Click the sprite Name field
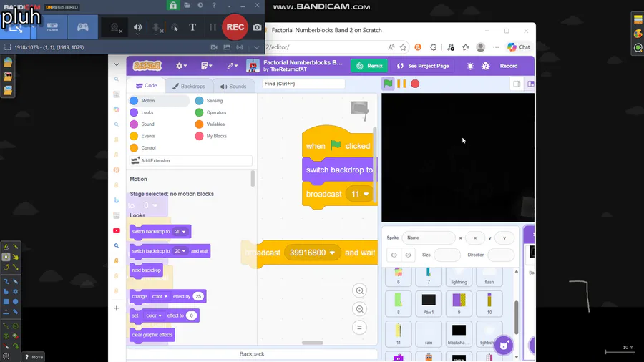This screenshot has width=644, height=362. [x=429, y=238]
